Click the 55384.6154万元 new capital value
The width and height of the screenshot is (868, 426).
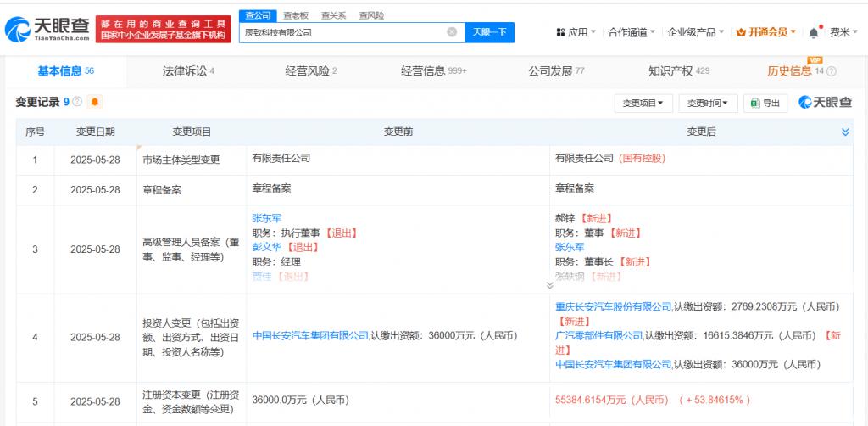click(x=612, y=400)
